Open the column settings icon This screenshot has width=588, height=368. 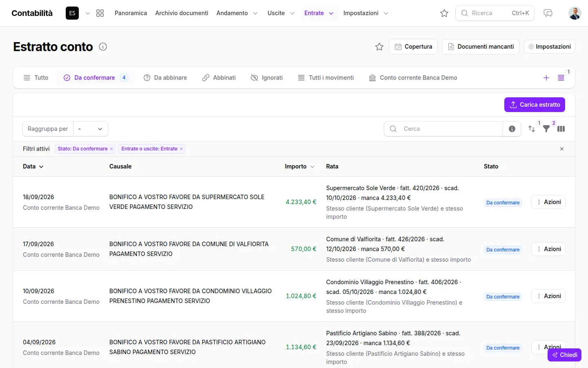pyautogui.click(x=561, y=129)
